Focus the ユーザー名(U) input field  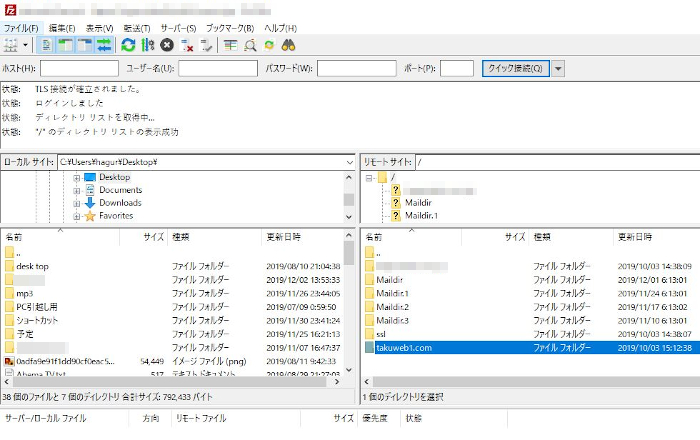(x=218, y=69)
